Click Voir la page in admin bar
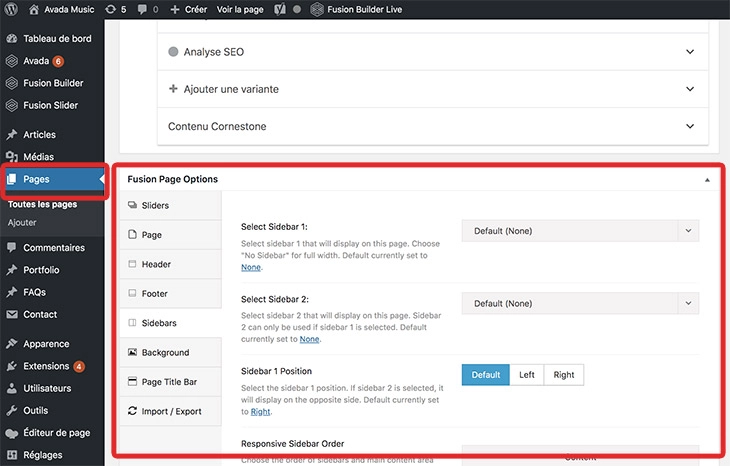The image size is (730, 466). click(x=240, y=9)
